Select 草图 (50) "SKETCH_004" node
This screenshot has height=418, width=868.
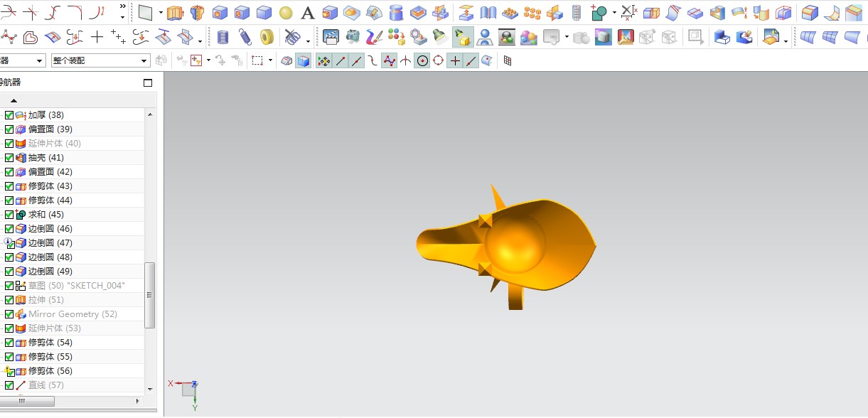coord(77,286)
